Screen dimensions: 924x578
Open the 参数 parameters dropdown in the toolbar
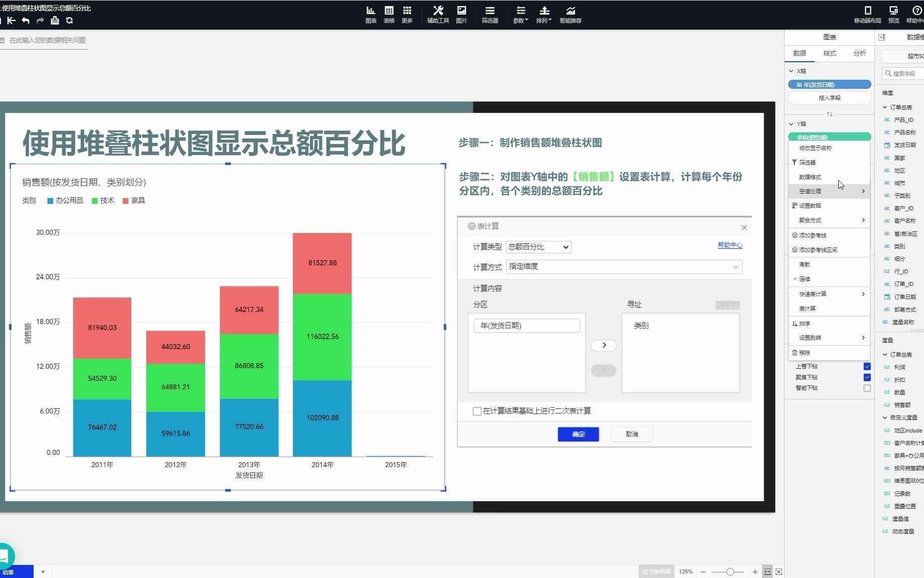point(520,14)
